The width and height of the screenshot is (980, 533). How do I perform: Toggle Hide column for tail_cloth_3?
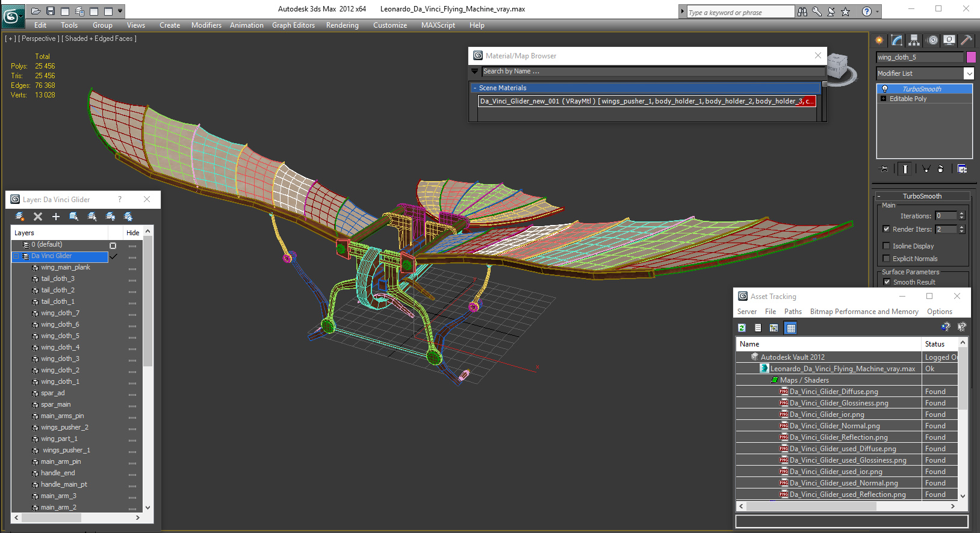pyautogui.click(x=132, y=280)
